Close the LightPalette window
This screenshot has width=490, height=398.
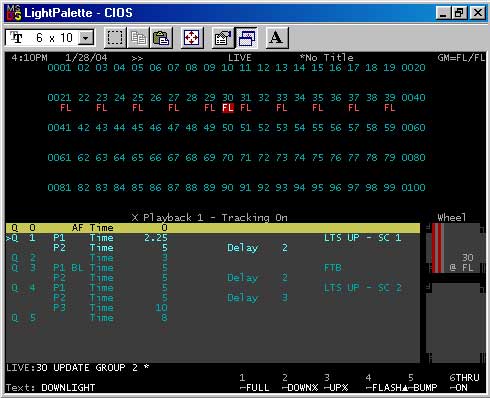477,13
